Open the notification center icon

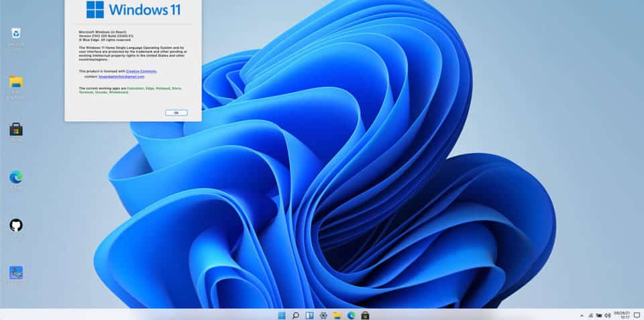[x=636, y=315]
